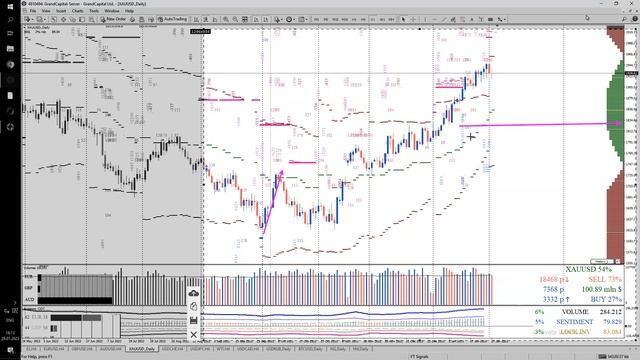Image resolution: width=640 pixels, height=360 pixels.
Task: Show the Navigator panel
Action: tap(73, 19)
